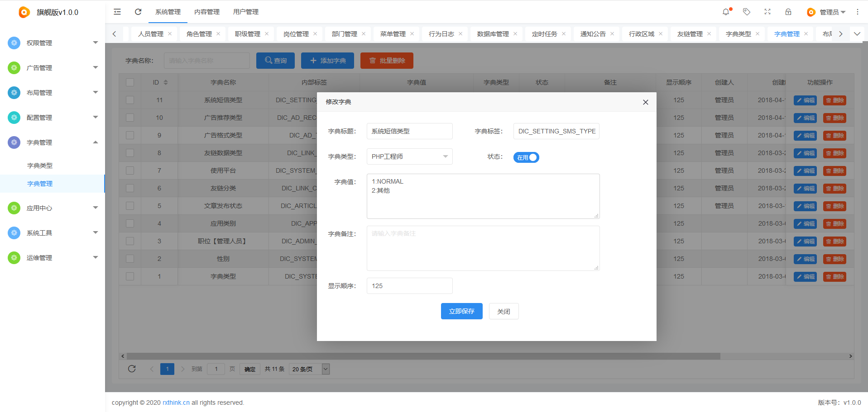The image size is (868, 412).
Task: Click the 布局管理 sidebar icon
Action: coord(14,92)
